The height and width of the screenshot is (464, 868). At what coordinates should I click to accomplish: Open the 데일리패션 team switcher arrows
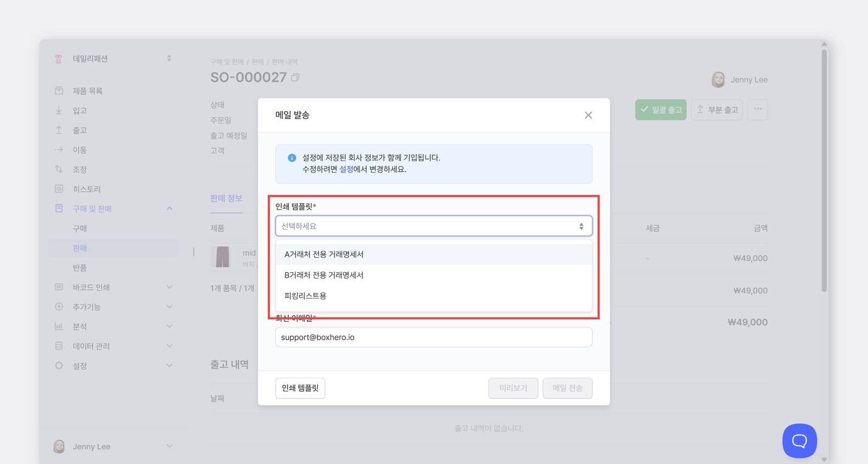[169, 58]
